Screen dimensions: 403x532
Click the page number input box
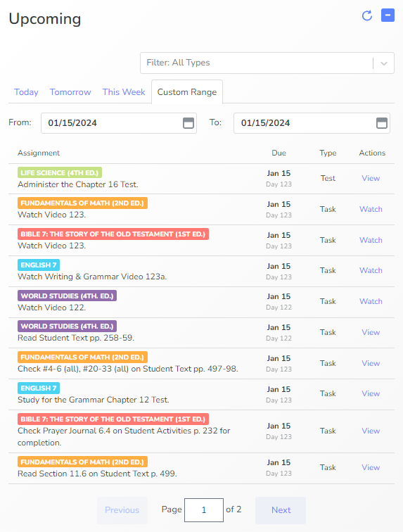pyautogui.click(x=204, y=510)
